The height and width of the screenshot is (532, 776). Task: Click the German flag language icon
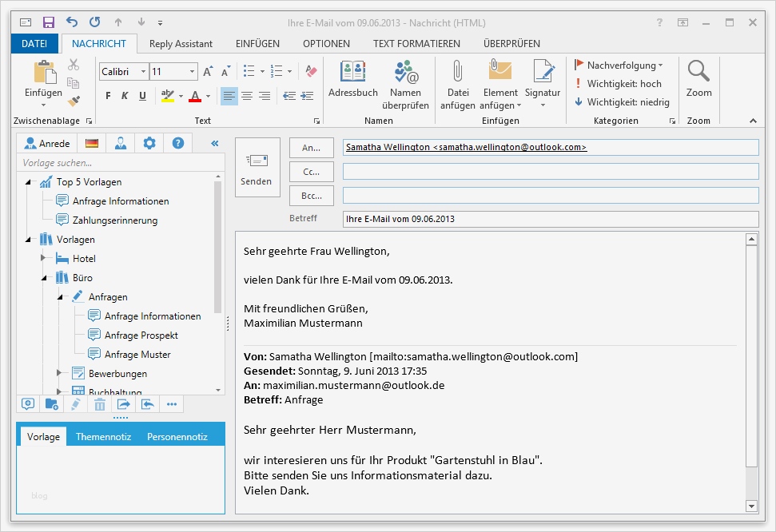[x=91, y=142]
